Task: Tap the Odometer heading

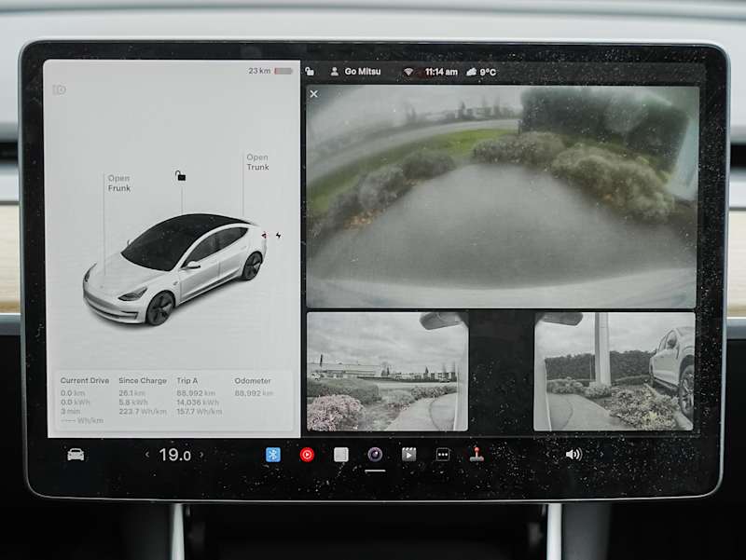Action: 253,381
